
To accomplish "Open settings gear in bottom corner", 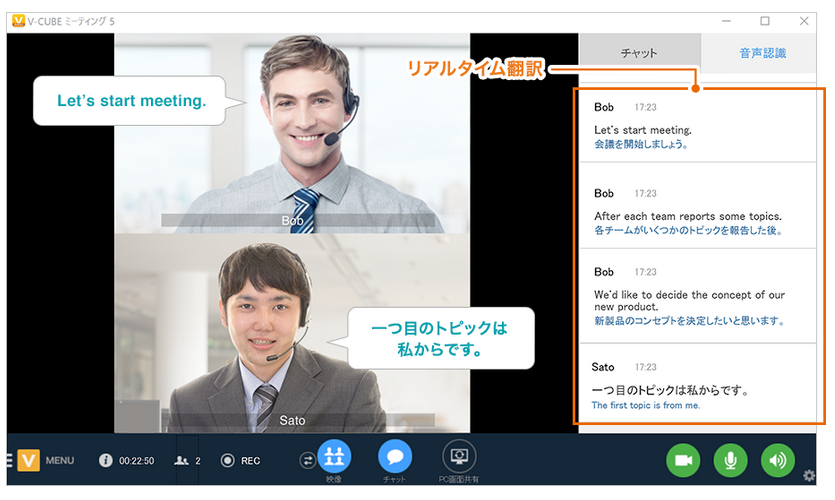I will (809, 476).
